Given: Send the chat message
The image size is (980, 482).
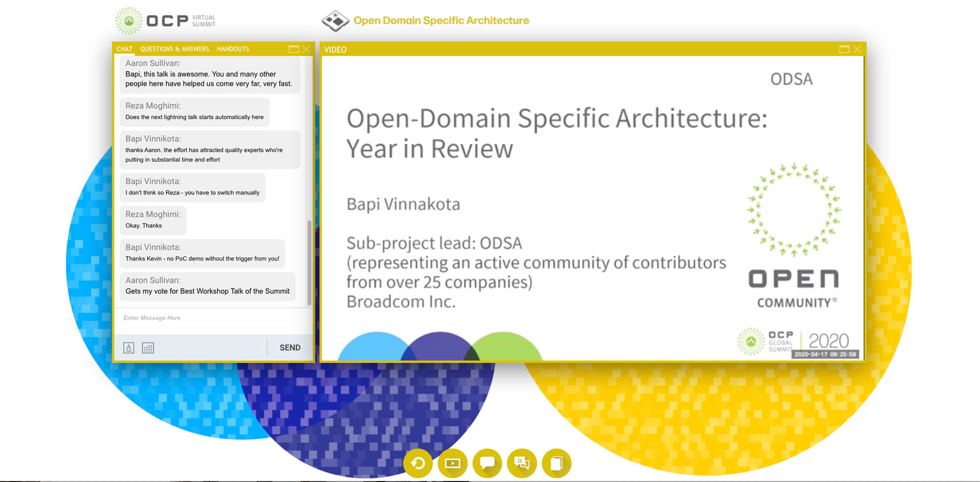Looking at the screenshot, I should pos(290,348).
